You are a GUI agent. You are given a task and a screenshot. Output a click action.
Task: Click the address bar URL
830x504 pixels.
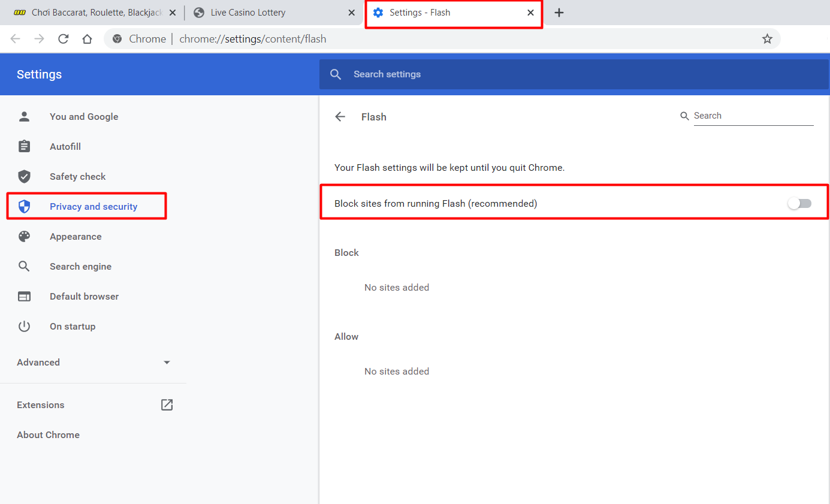[x=253, y=39]
